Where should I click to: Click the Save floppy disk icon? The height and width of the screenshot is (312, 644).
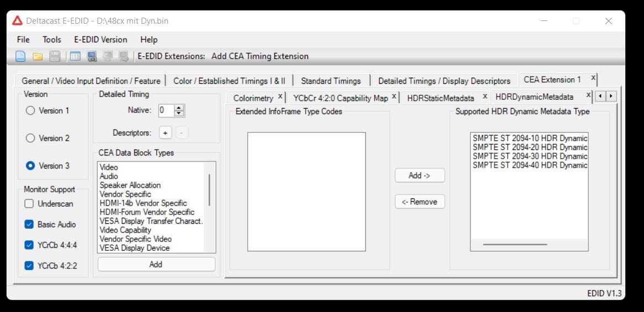(x=55, y=56)
